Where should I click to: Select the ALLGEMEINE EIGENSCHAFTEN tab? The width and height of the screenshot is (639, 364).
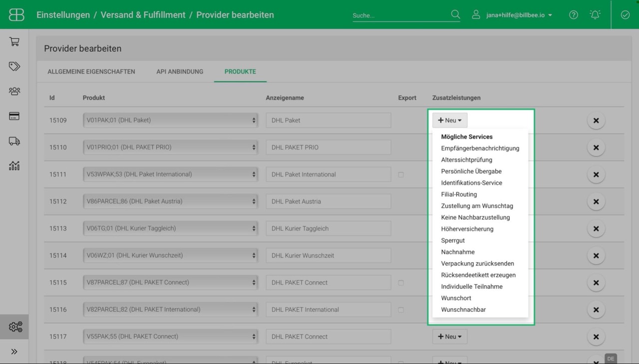click(x=91, y=71)
